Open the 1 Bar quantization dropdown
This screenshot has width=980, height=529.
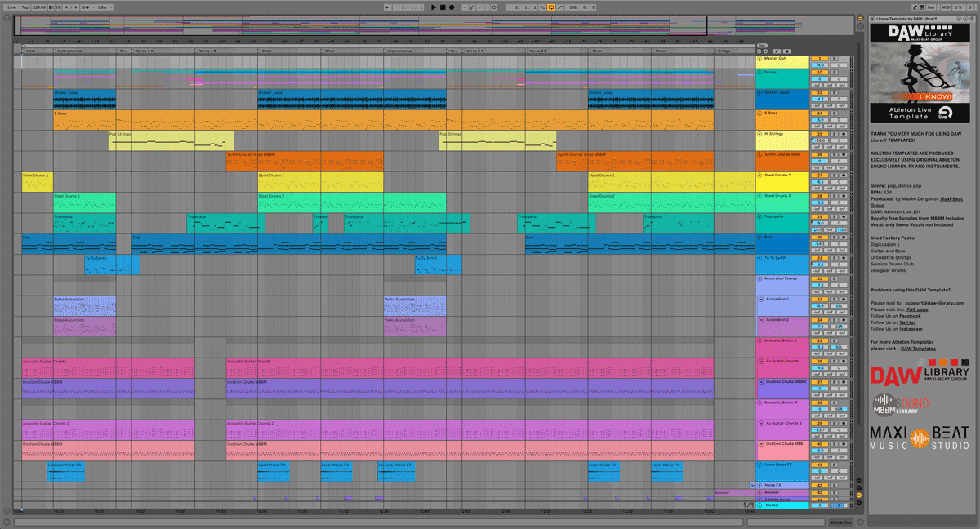pyautogui.click(x=105, y=7)
